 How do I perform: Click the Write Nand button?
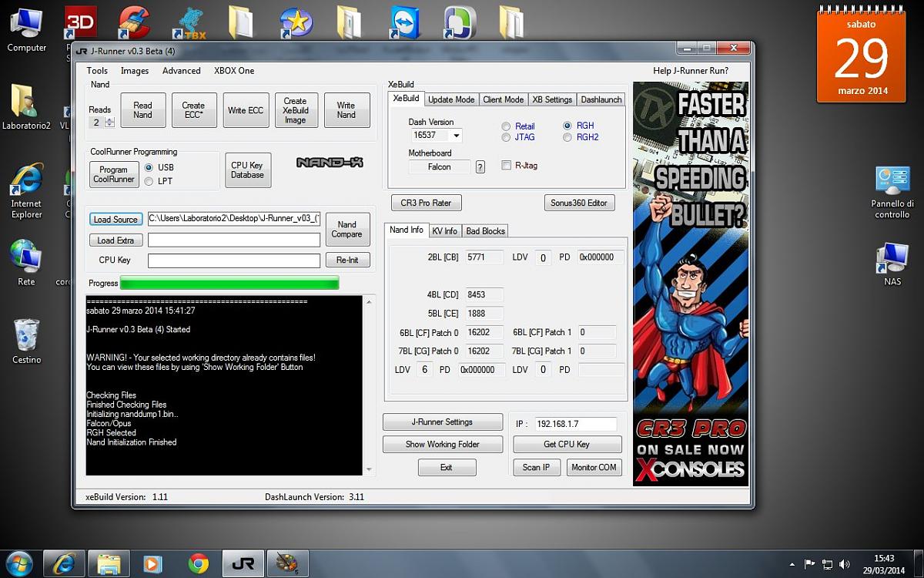coord(346,110)
